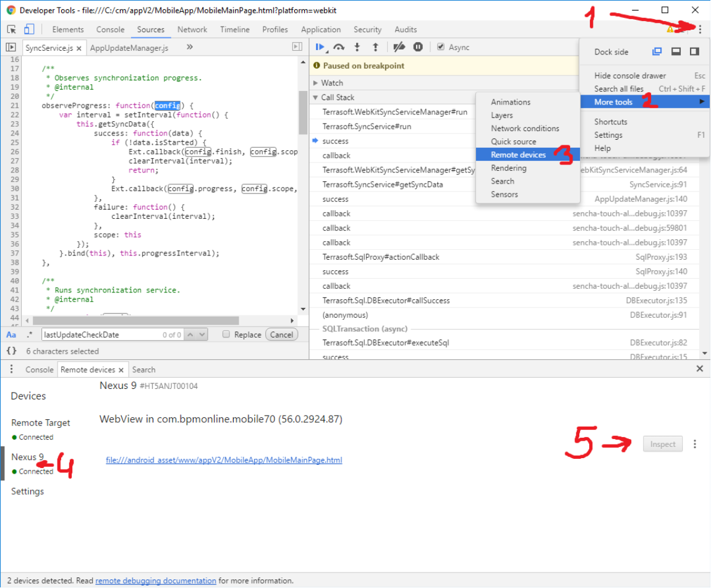Open MobileMainPage.html android_asset link
Screen dimensions: 711x588
(224, 459)
